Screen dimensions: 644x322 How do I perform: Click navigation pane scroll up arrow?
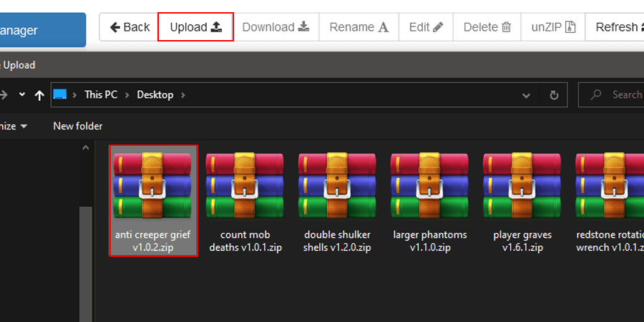(85, 148)
